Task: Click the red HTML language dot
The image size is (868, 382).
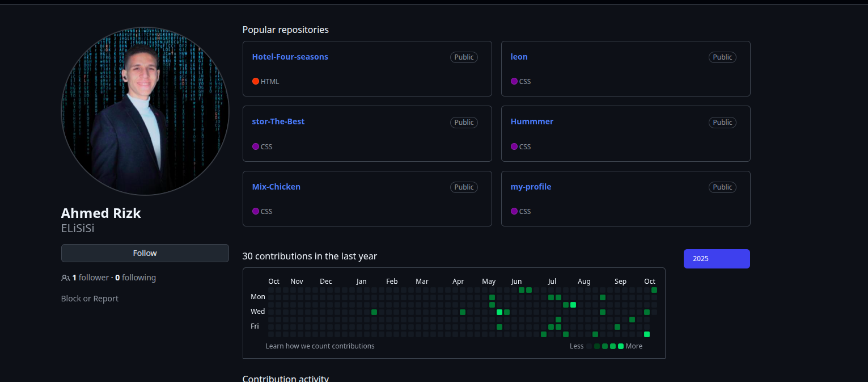Action: coord(256,81)
